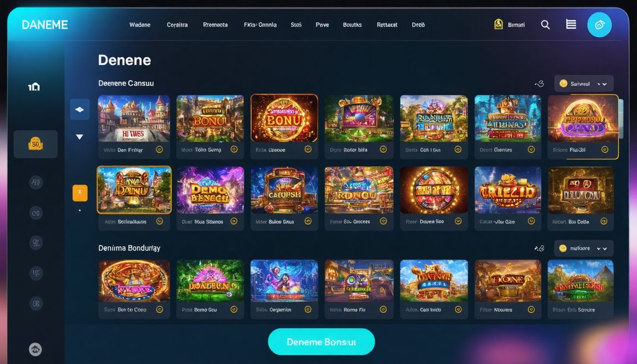Open the purple Demo game thumbnail
The width and height of the screenshot is (637, 364).
210,189
